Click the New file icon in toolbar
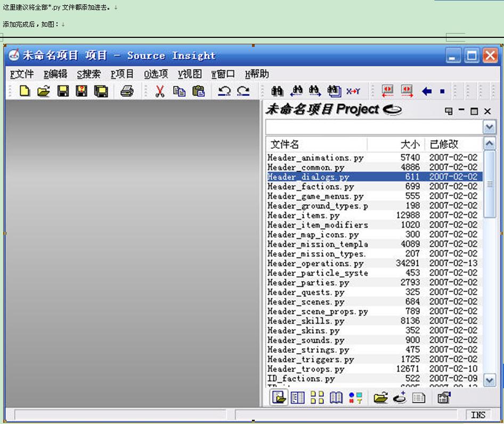This screenshot has width=504, height=424. click(25, 91)
